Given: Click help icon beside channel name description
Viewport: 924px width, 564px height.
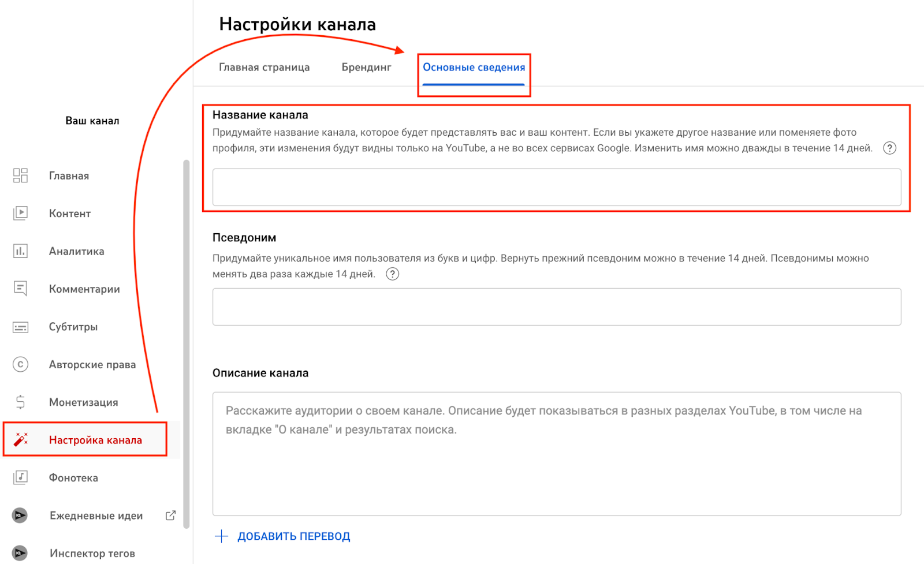Looking at the screenshot, I should click(889, 148).
